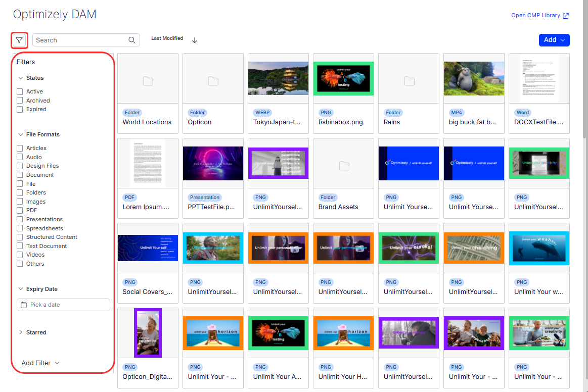Viewport: 588px width, 392px height.
Task: Open the Opticon folder icon
Action: [x=213, y=81]
